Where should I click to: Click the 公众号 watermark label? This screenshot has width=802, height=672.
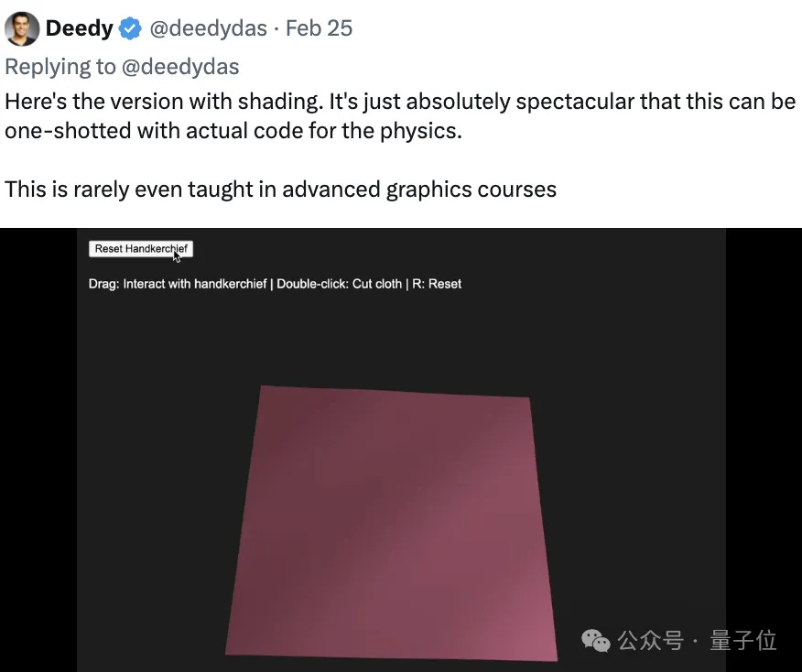(x=650, y=641)
